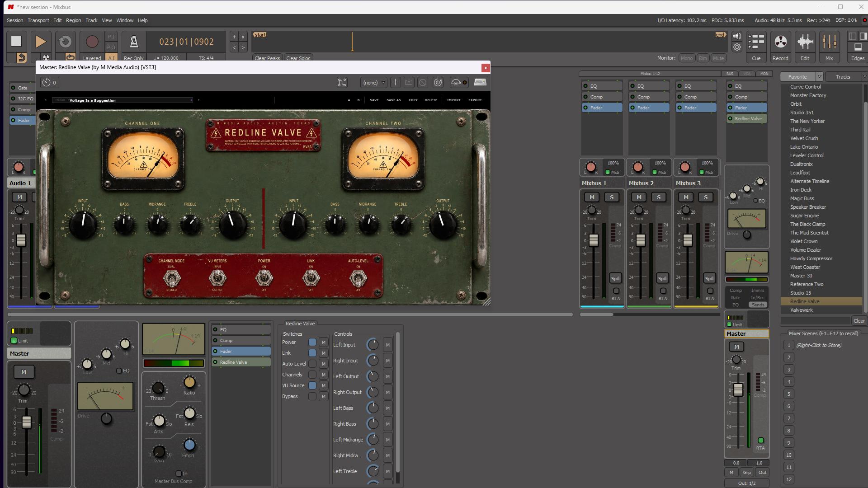
Task: Open the Redline Valve preset name selector
Action: 122,100
